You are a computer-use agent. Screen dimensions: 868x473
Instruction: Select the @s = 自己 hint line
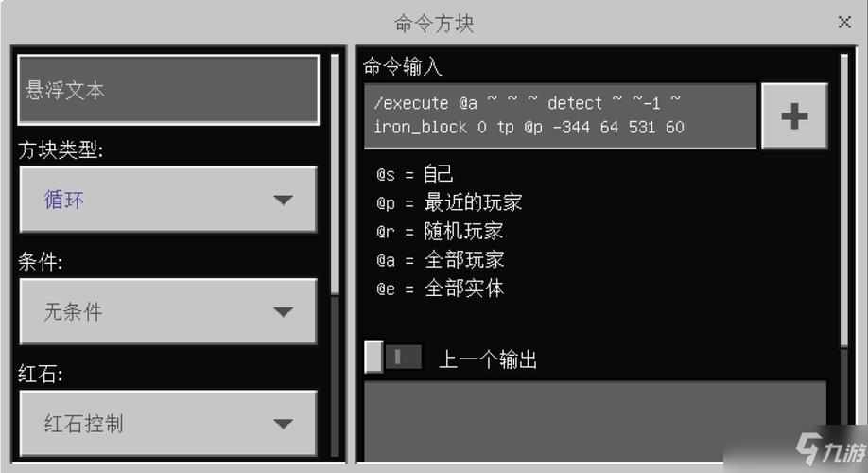415,174
